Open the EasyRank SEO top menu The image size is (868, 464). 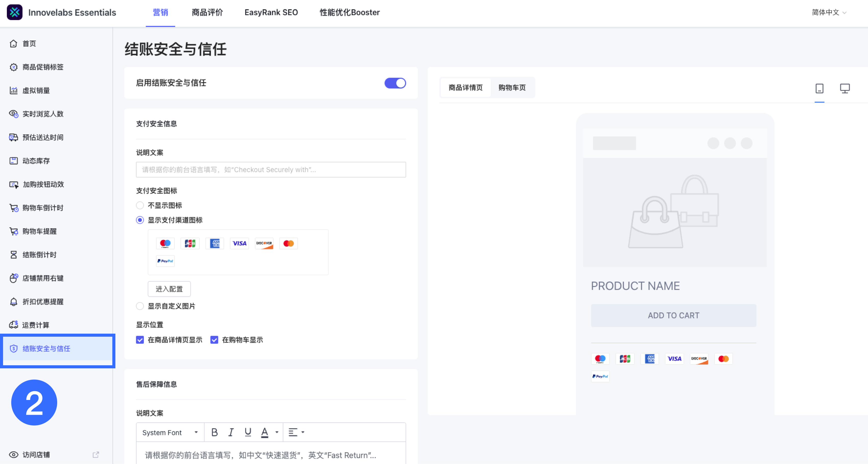pyautogui.click(x=271, y=12)
